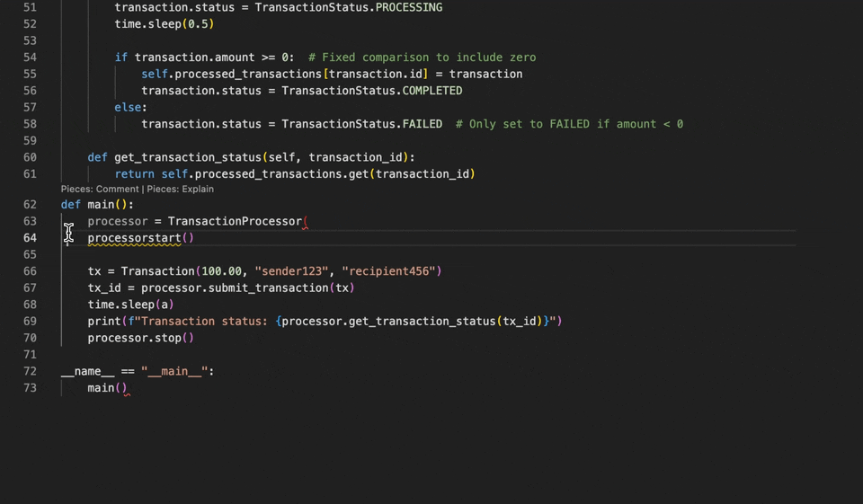Click the string "sender123" on line 66

[x=291, y=271]
